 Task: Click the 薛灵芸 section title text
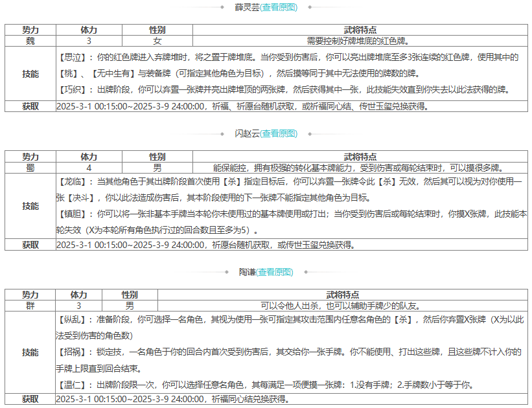tap(246, 7)
